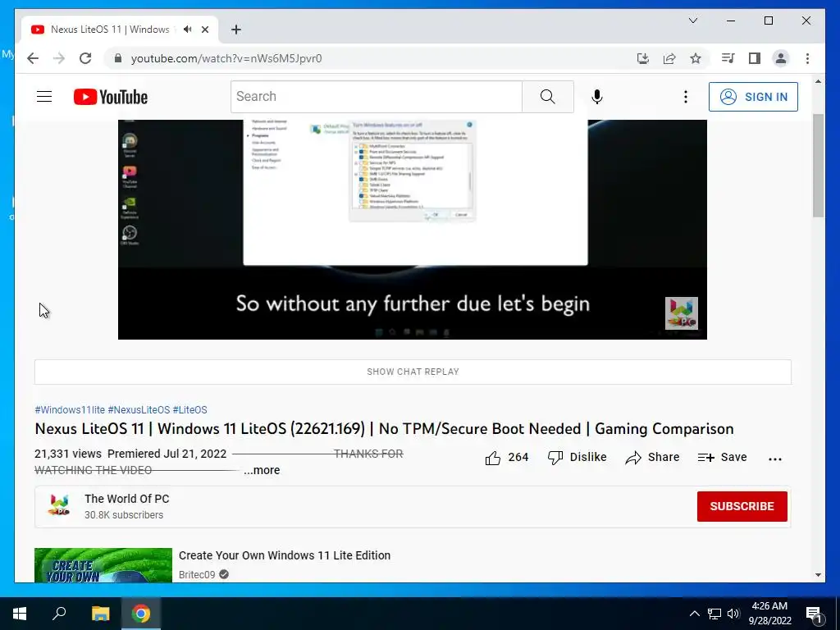The height and width of the screenshot is (630, 840).
Task: Show hidden system tray icons
Action: (x=694, y=614)
